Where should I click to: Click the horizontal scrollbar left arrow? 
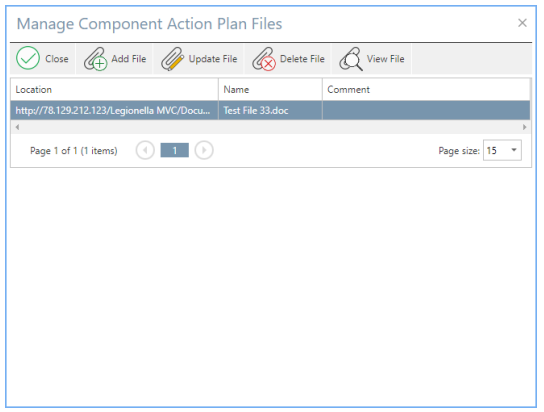click(17, 127)
